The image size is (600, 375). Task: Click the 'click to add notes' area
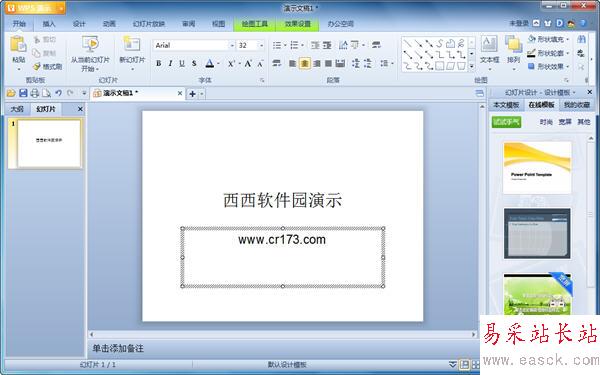pyautogui.click(x=118, y=348)
